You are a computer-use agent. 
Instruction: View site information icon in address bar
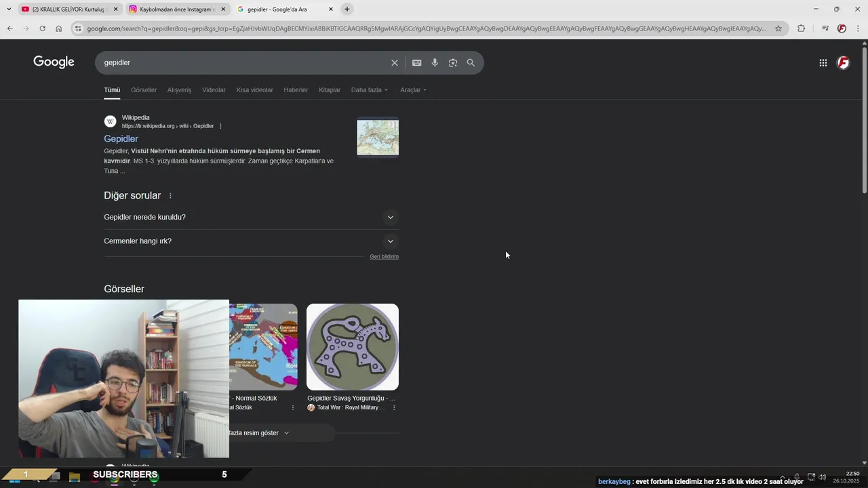[x=78, y=28]
